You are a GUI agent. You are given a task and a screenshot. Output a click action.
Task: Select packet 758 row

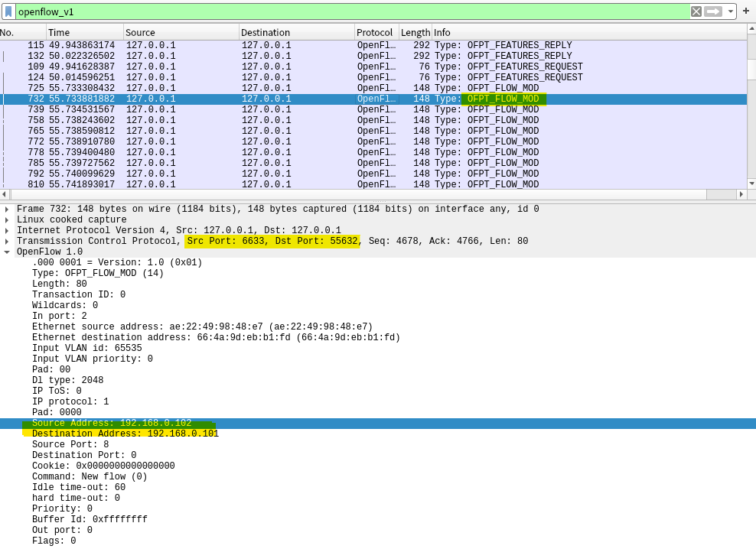373,120
